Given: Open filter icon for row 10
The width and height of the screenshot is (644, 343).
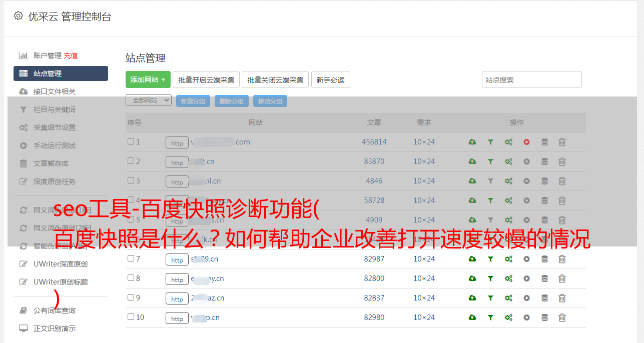Looking at the screenshot, I should coord(490,317).
